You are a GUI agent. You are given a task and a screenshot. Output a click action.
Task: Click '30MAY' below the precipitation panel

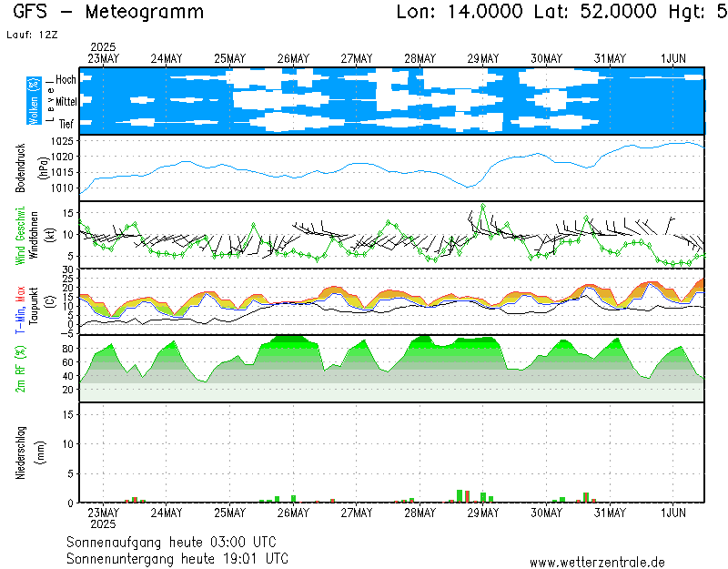click(x=547, y=513)
